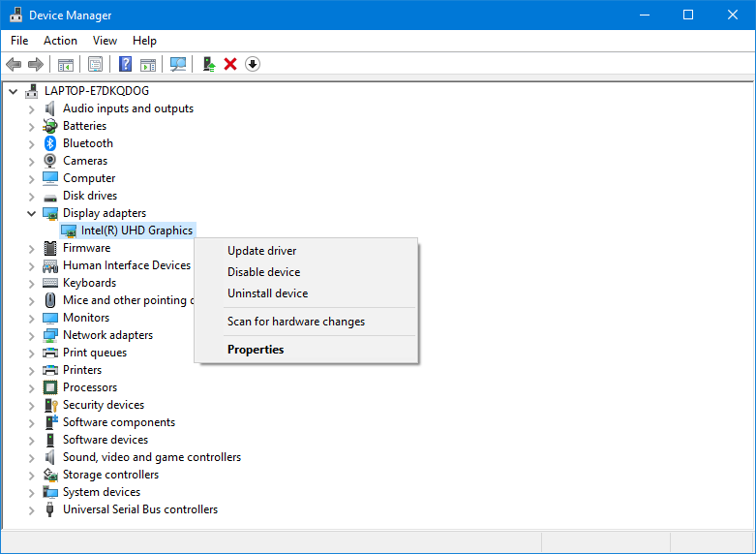Select the System devices text label
756x554 pixels.
click(102, 492)
